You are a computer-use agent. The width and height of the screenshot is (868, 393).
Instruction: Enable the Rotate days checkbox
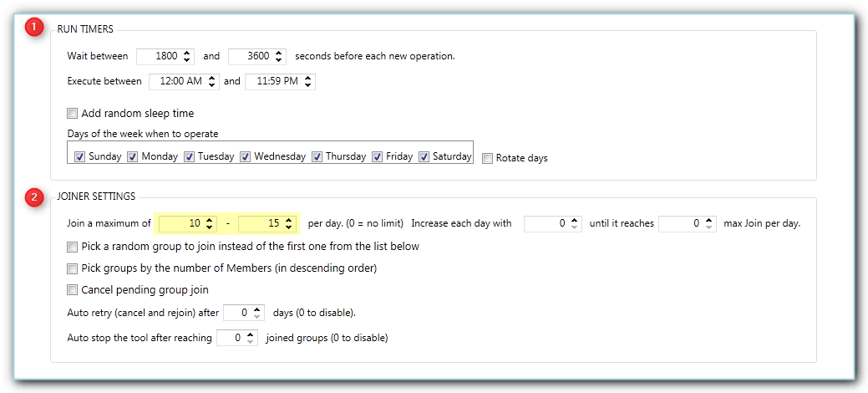click(488, 157)
